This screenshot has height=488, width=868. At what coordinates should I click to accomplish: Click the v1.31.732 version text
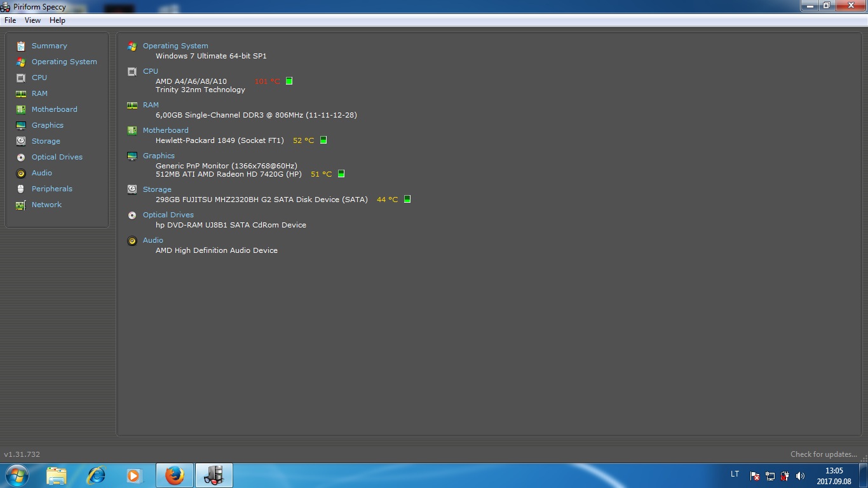pos(22,454)
